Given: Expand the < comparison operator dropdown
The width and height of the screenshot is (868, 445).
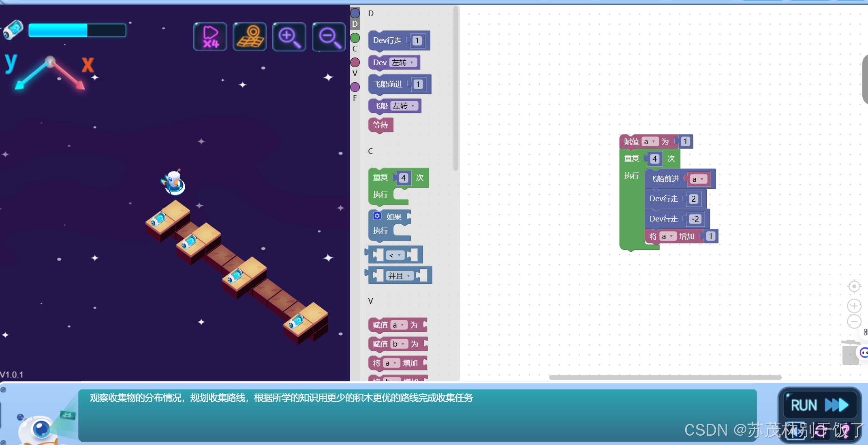Looking at the screenshot, I should [395, 255].
